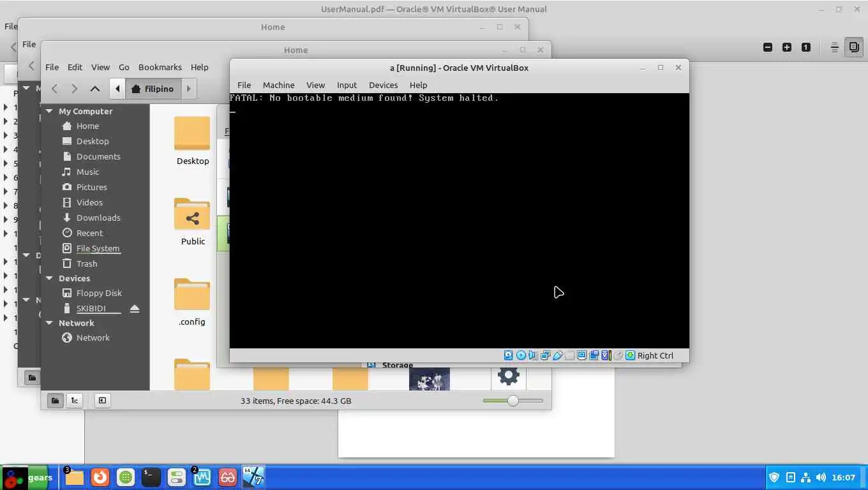
Task: Click hard disk activity icon in VirtualBox status bar
Action: point(509,355)
